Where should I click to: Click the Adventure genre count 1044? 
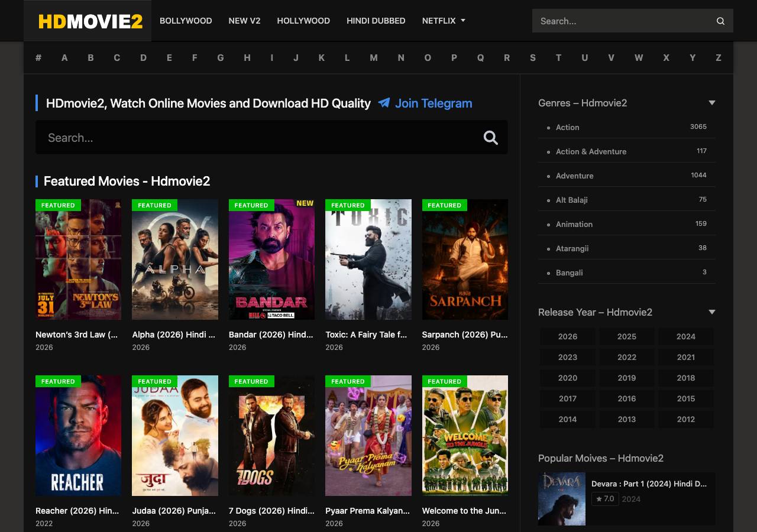699,175
